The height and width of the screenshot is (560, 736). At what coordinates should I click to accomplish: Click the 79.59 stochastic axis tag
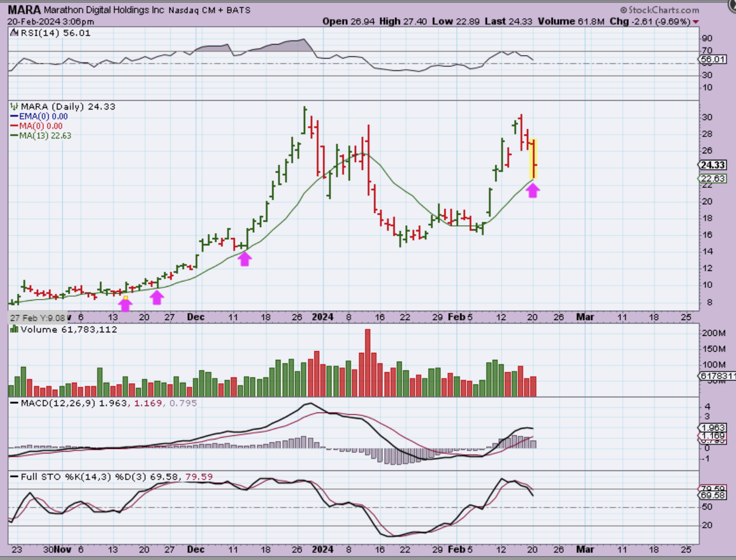pos(713,489)
